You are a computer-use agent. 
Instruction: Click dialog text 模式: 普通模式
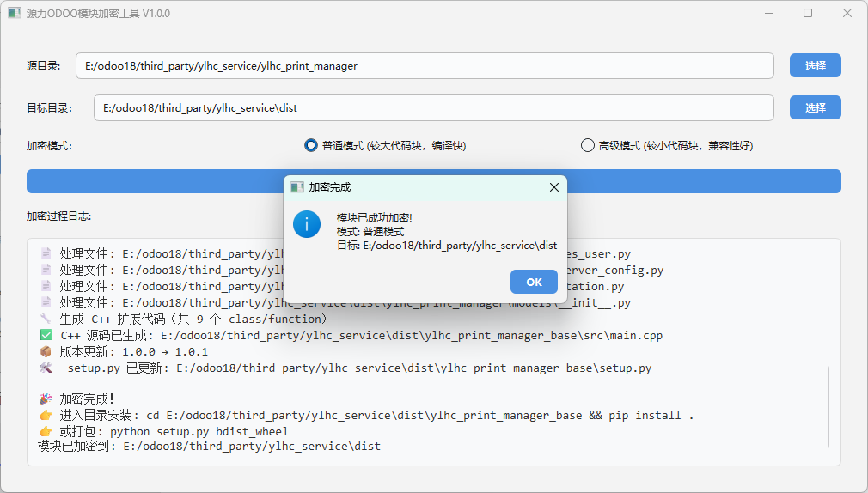point(370,231)
